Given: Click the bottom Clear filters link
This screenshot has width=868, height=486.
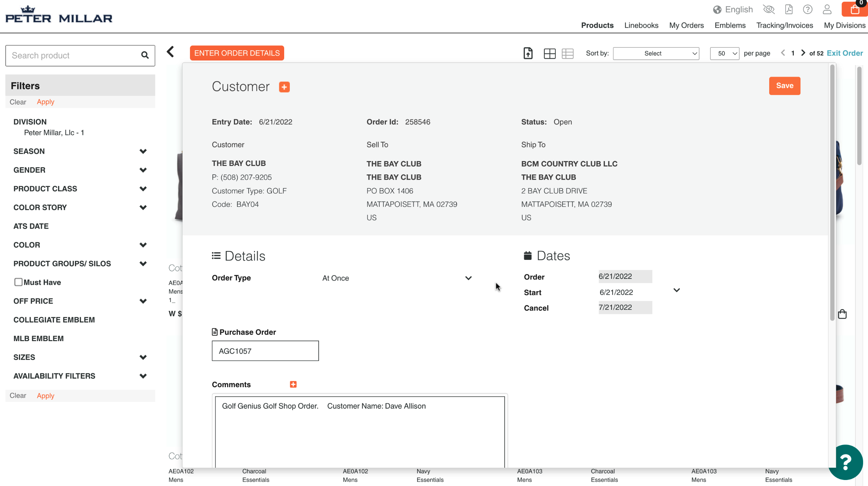Looking at the screenshot, I should click(18, 396).
